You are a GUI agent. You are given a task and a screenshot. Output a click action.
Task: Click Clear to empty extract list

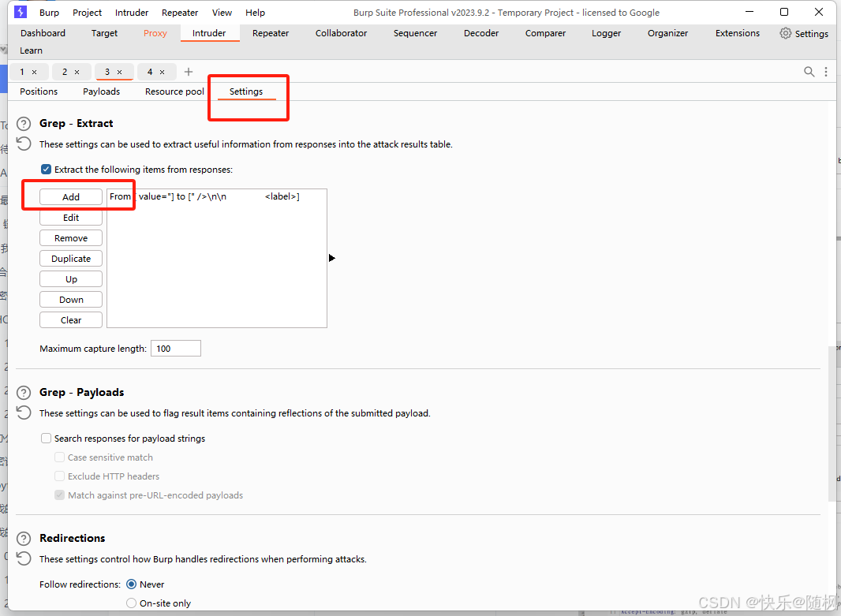pos(71,320)
